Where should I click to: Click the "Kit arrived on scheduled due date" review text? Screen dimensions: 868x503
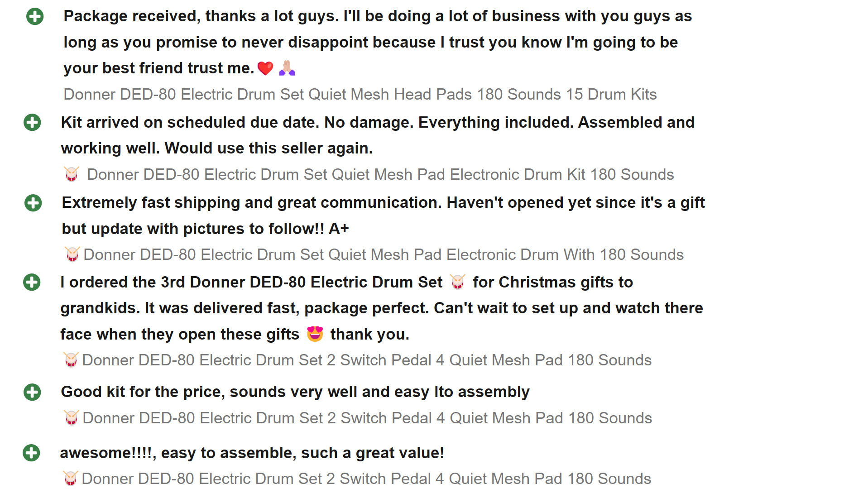click(x=378, y=135)
